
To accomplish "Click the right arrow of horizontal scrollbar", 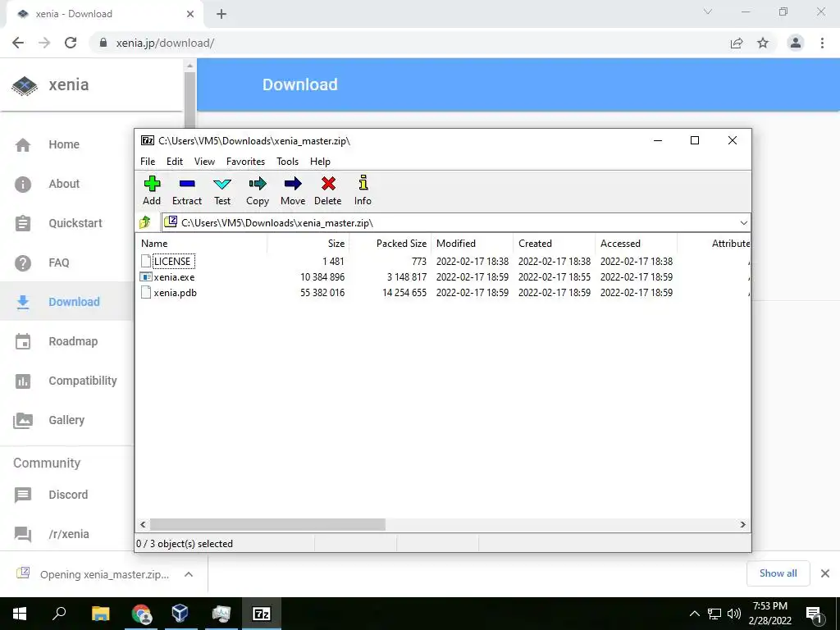I will [742, 524].
